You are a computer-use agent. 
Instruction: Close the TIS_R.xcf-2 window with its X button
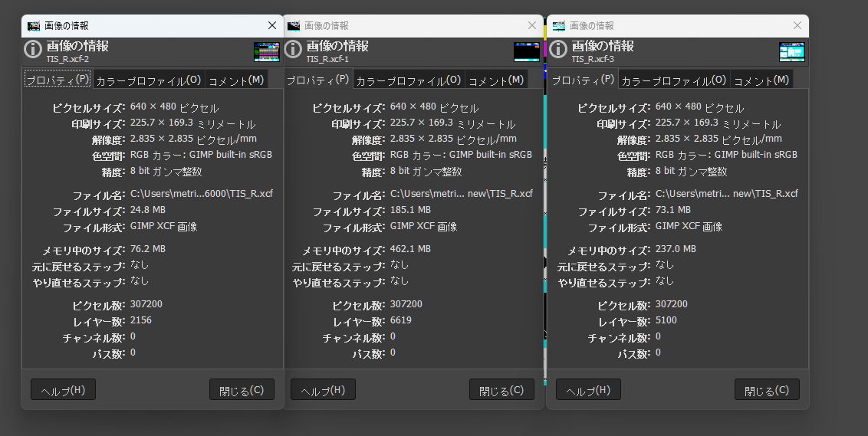271,25
